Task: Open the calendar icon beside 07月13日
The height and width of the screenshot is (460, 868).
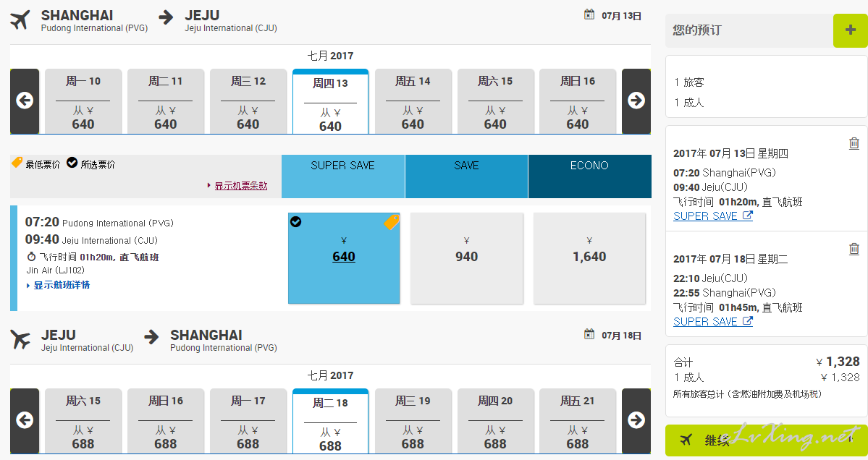Action: 589,14
